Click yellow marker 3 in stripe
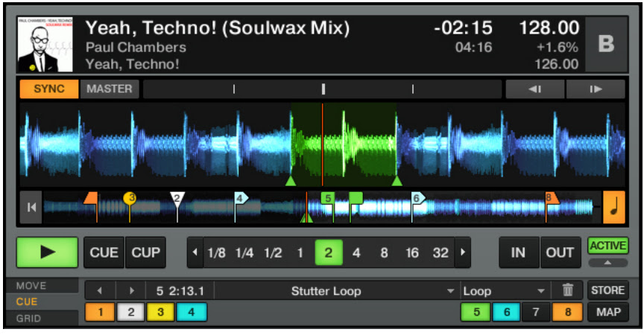Screen dimensions: 644x335 [x=130, y=198]
